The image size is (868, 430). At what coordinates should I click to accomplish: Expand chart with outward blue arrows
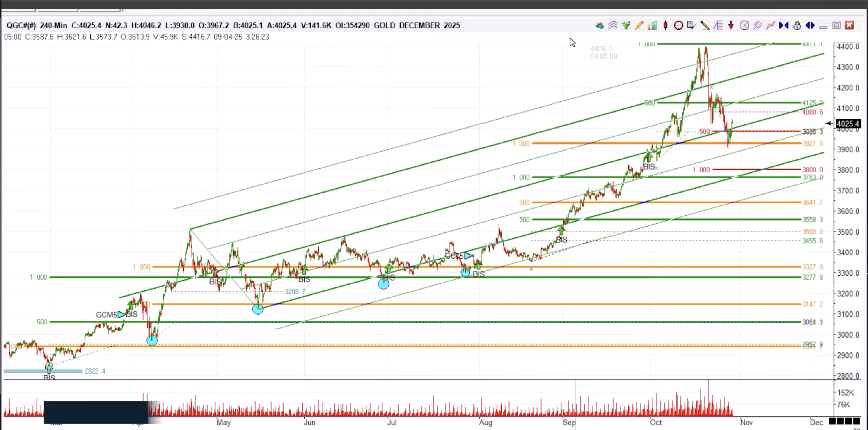click(810, 26)
